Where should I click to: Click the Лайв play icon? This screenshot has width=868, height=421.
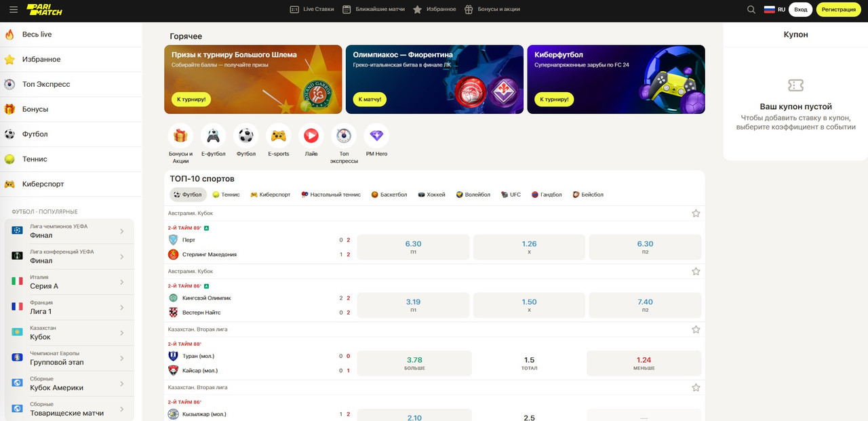coord(311,136)
